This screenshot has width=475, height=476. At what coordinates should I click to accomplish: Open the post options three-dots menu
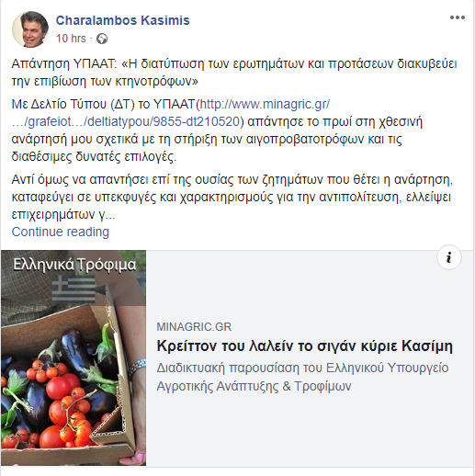[x=458, y=17]
